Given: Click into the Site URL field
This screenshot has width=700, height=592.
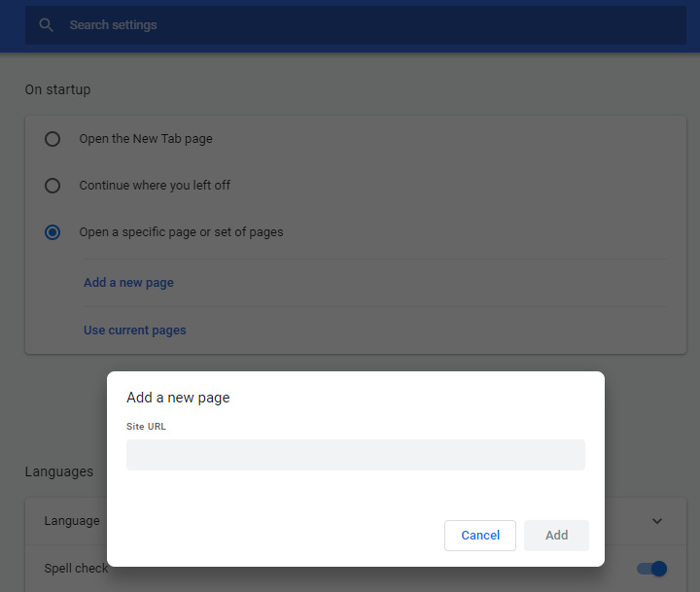Looking at the screenshot, I should click(356, 455).
